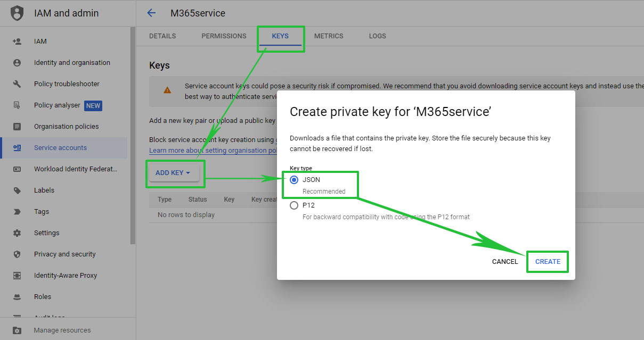The image size is (644, 340).
Task: Click the Privacy and security shield icon
Action: tap(17, 254)
